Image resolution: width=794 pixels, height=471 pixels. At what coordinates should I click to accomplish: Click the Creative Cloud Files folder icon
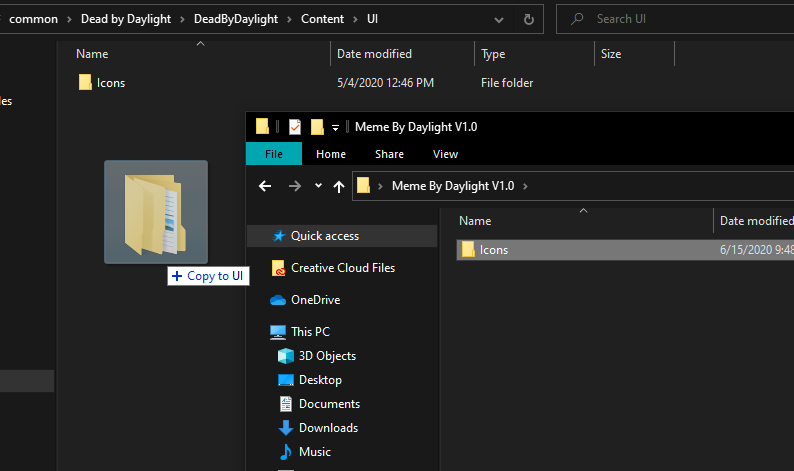(x=278, y=268)
